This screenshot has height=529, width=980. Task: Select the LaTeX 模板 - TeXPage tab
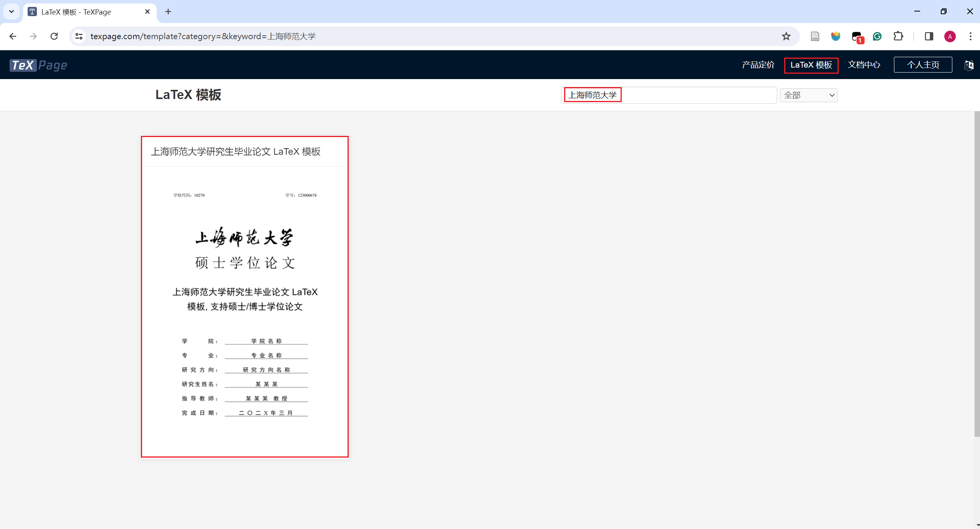pos(90,12)
